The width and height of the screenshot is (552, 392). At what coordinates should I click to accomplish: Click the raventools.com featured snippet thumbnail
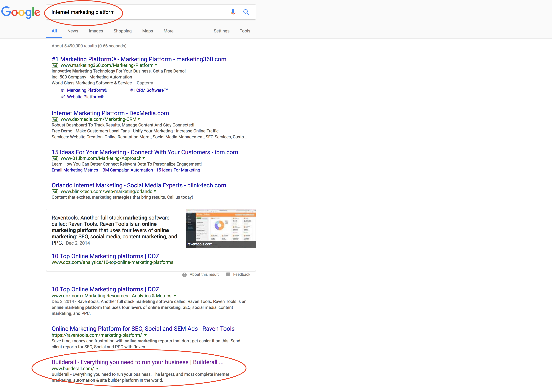(221, 228)
